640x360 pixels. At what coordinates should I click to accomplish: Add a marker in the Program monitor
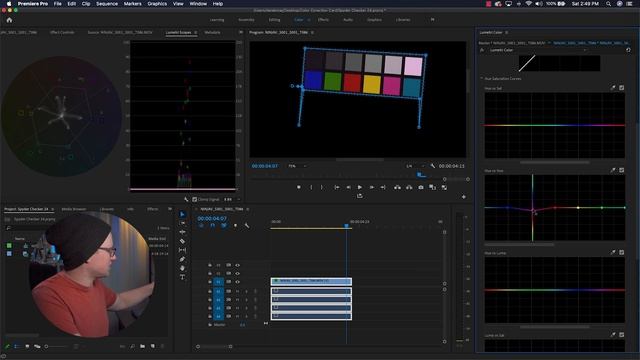pos(299,187)
